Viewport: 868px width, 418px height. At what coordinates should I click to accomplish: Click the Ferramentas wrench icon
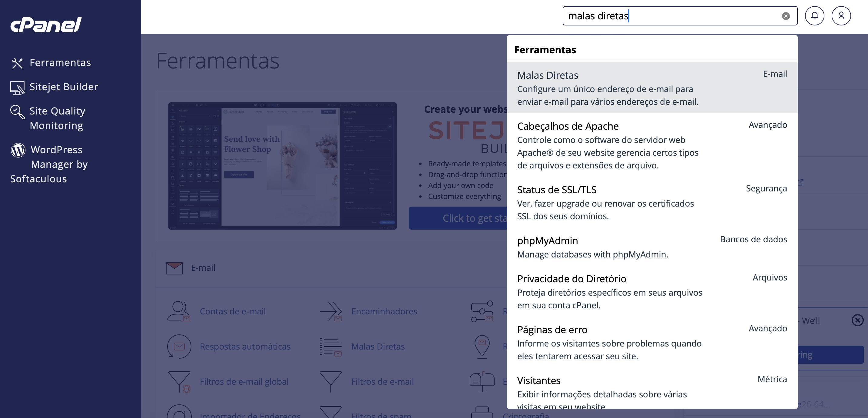tap(17, 63)
